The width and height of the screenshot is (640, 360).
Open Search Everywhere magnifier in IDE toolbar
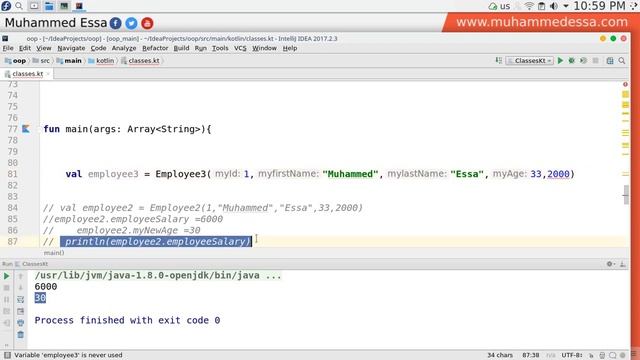(x=622, y=60)
